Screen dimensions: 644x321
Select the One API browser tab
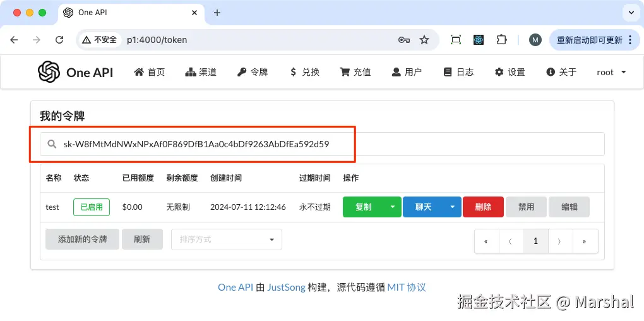click(x=131, y=13)
